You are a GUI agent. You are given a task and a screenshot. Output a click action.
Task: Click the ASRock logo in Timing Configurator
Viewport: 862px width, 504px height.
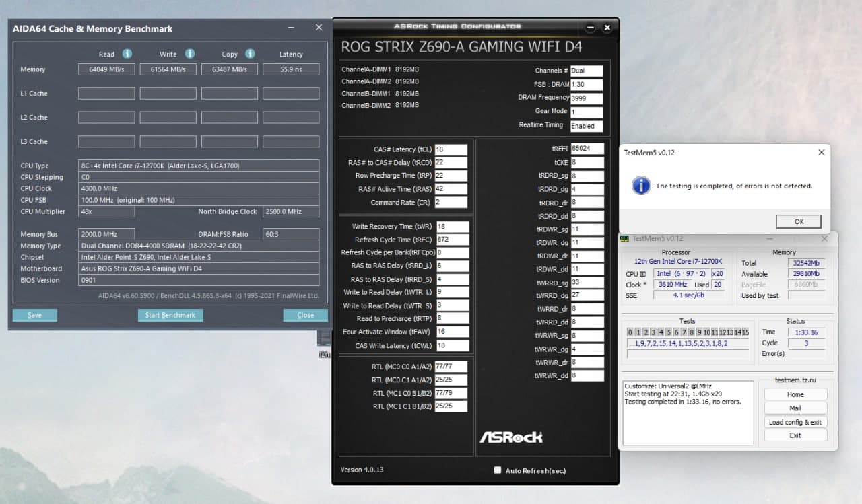tap(511, 437)
